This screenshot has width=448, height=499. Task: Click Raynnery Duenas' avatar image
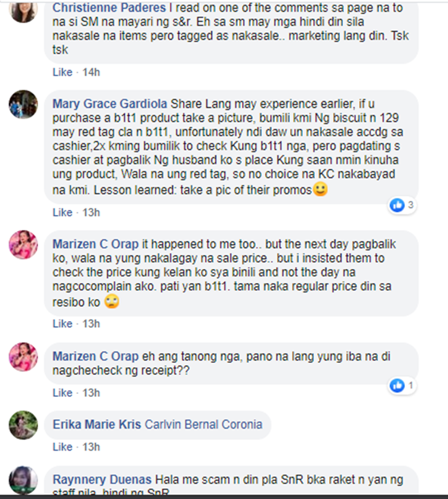23,480
